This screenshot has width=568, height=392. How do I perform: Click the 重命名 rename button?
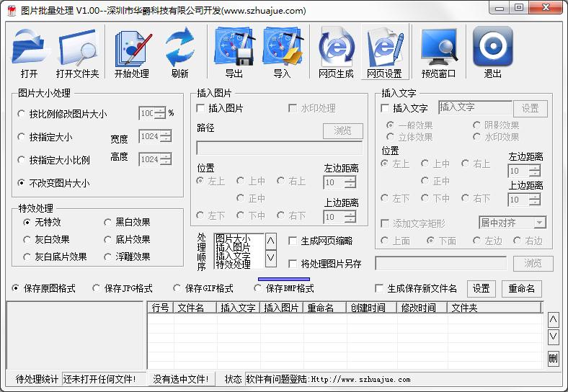coord(522,289)
